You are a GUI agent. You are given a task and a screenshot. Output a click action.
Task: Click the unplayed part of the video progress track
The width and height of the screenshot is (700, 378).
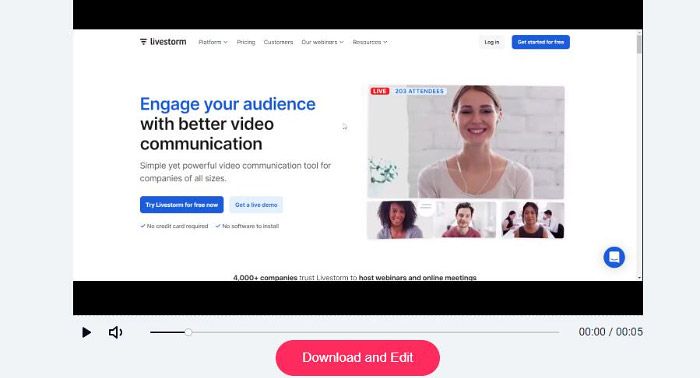[x=375, y=332]
